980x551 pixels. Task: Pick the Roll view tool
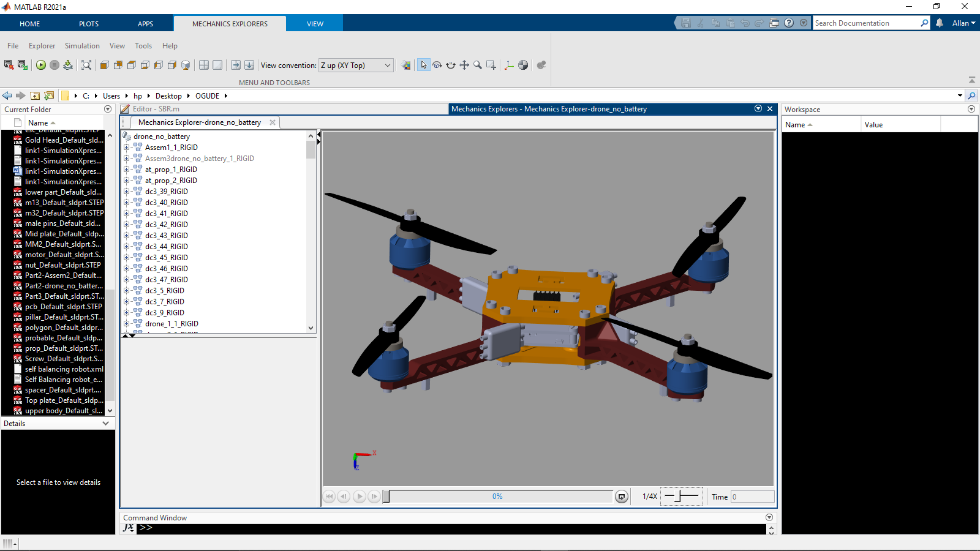click(x=451, y=65)
